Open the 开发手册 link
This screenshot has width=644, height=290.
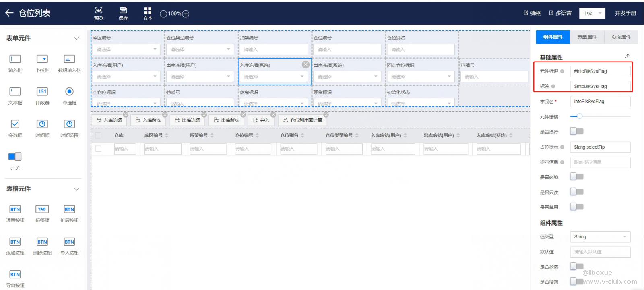625,13
